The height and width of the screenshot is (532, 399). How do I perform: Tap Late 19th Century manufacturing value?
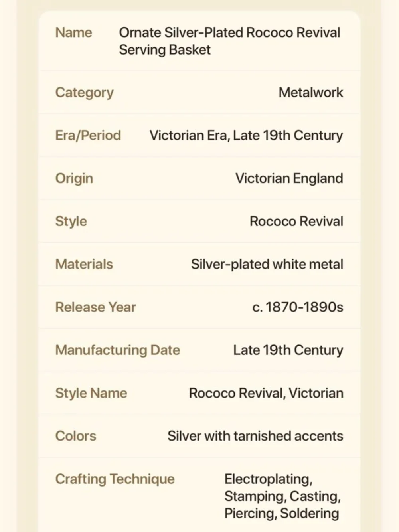pos(288,350)
